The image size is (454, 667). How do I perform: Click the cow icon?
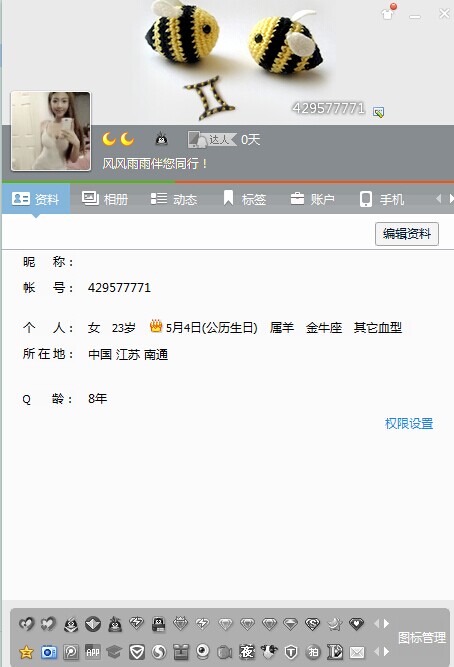point(269,651)
